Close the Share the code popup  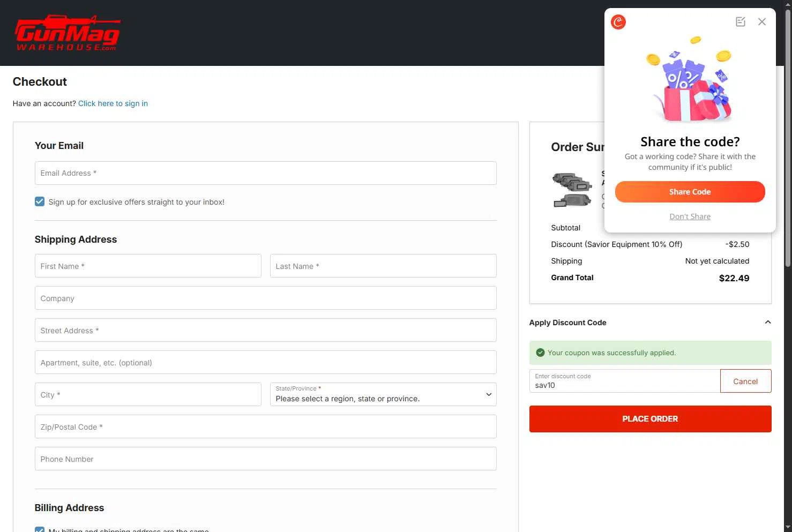[762, 22]
